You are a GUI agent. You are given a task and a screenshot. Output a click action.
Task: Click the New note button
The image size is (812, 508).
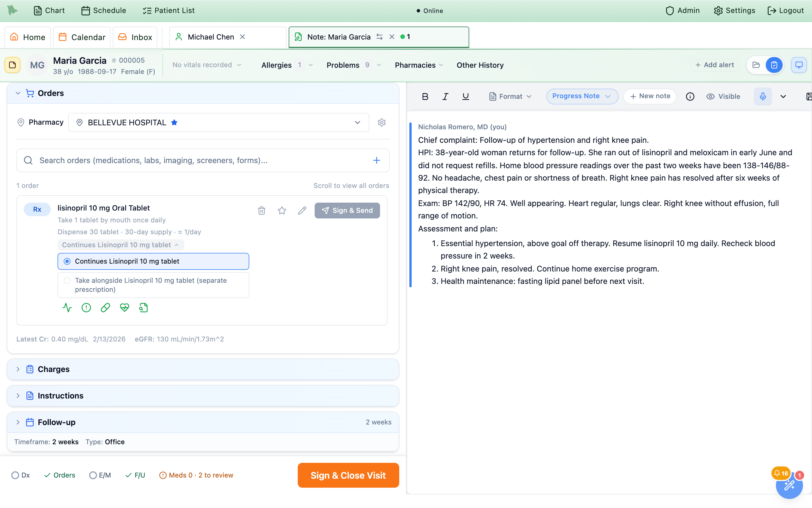650,96
